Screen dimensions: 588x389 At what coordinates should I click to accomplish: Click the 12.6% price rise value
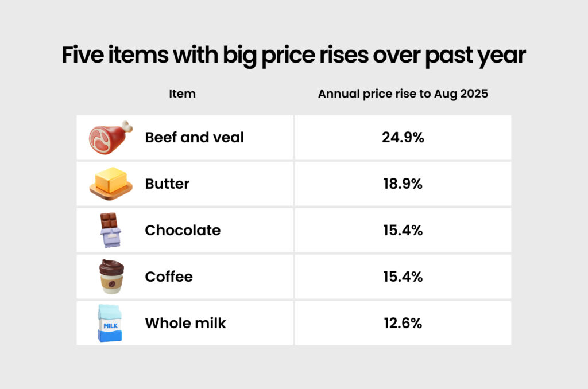tap(403, 324)
